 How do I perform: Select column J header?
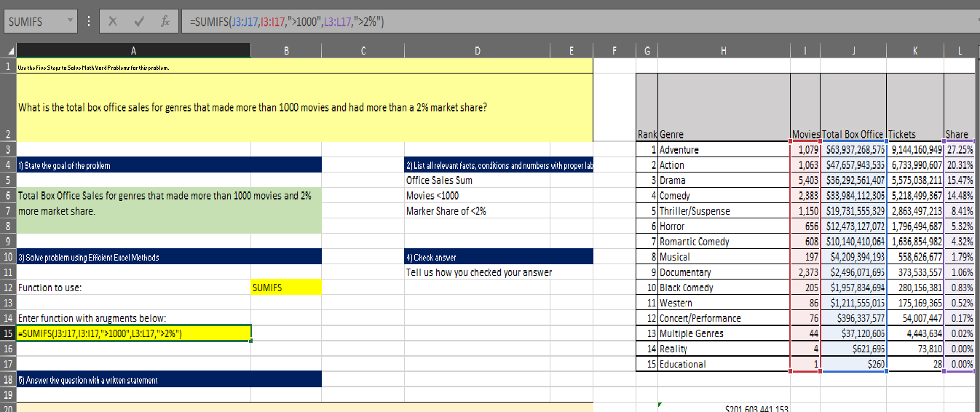pos(855,51)
